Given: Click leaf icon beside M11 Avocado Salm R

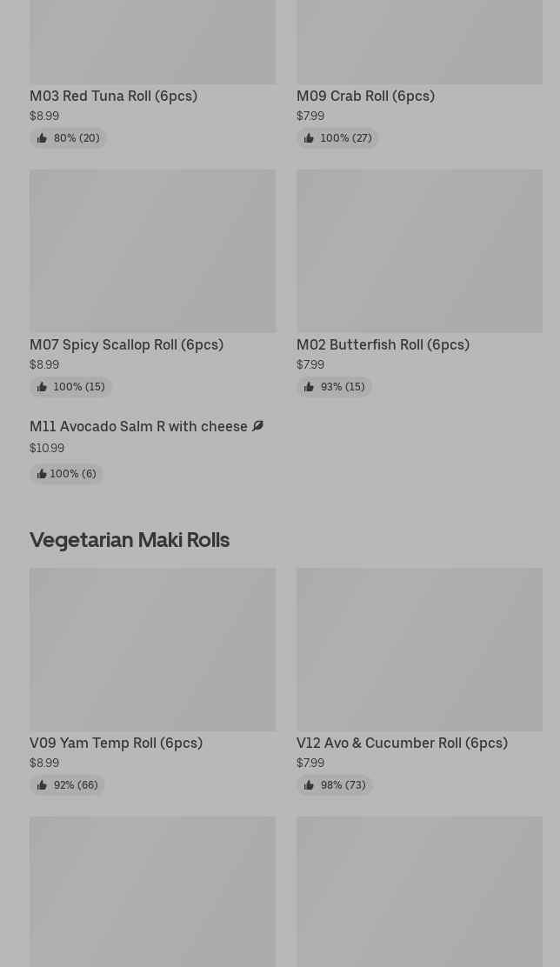Looking at the screenshot, I should 257,426.
